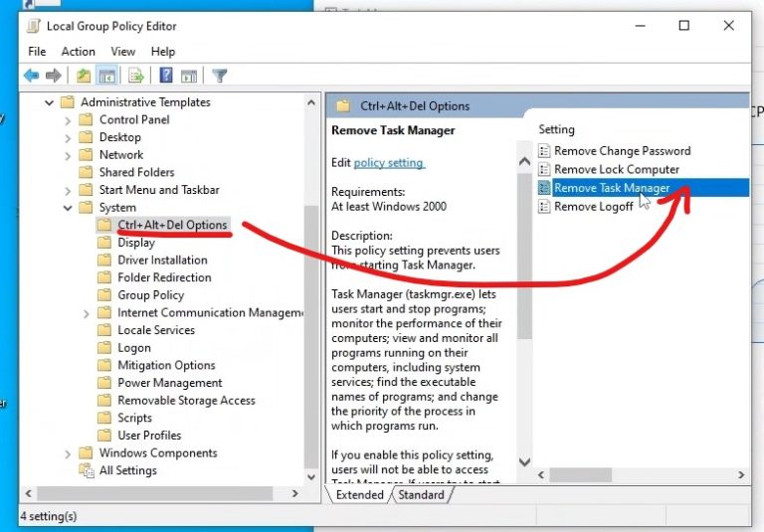
Task: Click the Control Panel folder icon
Action: (x=86, y=120)
